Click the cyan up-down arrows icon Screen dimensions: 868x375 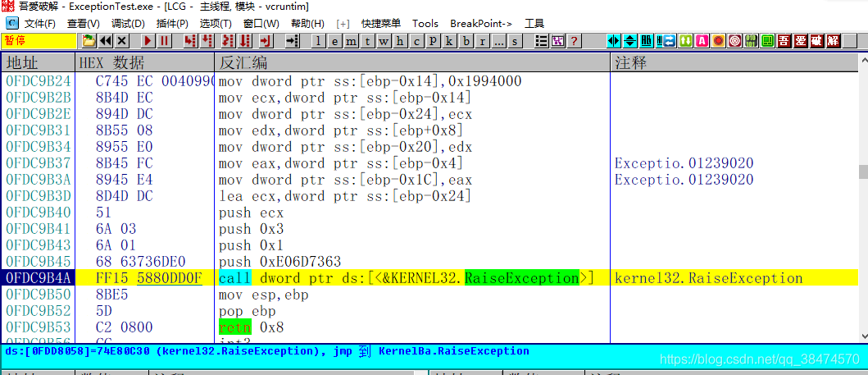click(x=630, y=40)
